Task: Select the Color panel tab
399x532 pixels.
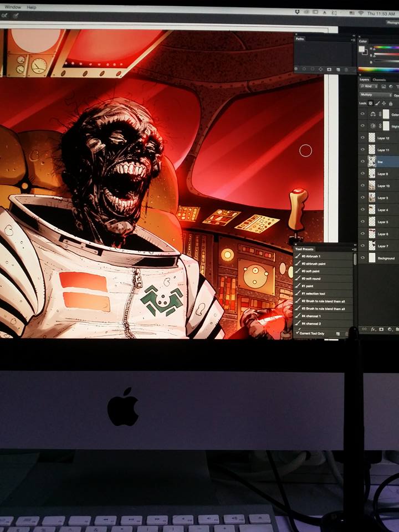Action: coord(362,42)
